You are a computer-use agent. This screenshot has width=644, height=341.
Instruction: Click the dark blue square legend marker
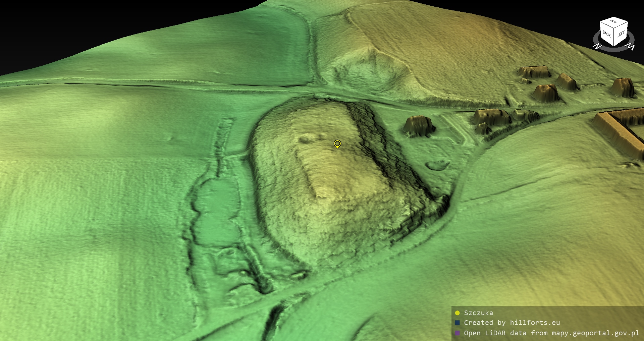[x=457, y=323]
